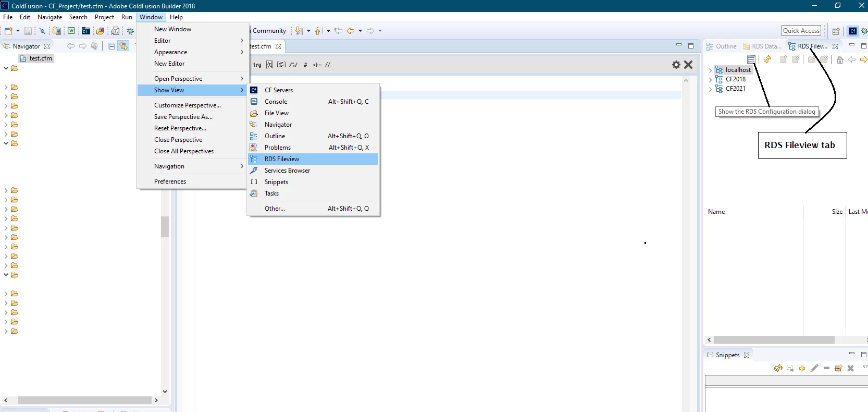
Task: Click RDS Fileview Refresh icon
Action: click(767, 59)
